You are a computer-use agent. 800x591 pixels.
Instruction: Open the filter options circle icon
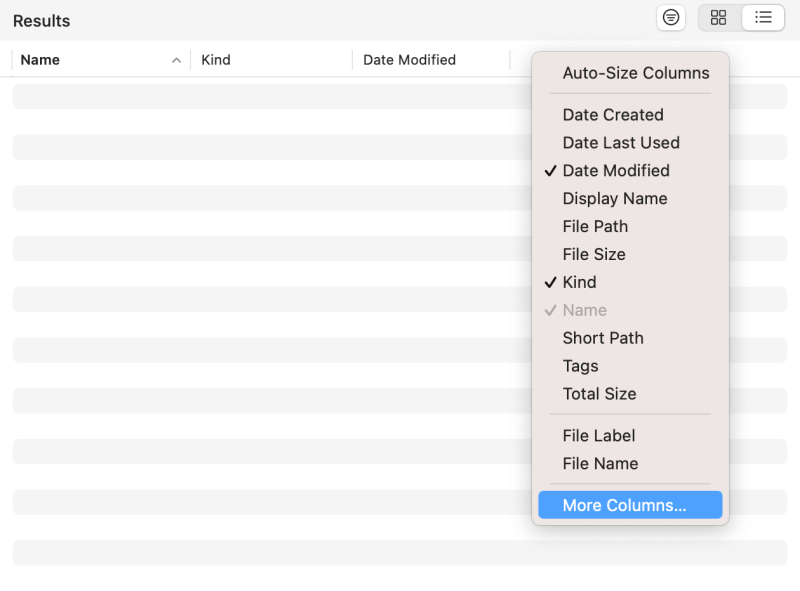coord(670,18)
